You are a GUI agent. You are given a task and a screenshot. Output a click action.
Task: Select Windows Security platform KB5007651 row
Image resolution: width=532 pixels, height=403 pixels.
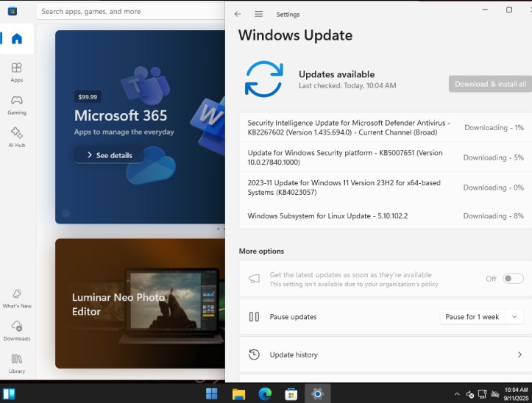(386, 157)
